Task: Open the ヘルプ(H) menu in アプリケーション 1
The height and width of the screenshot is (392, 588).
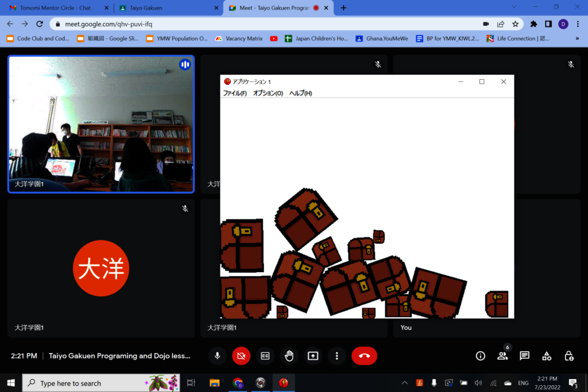Action: coord(300,93)
